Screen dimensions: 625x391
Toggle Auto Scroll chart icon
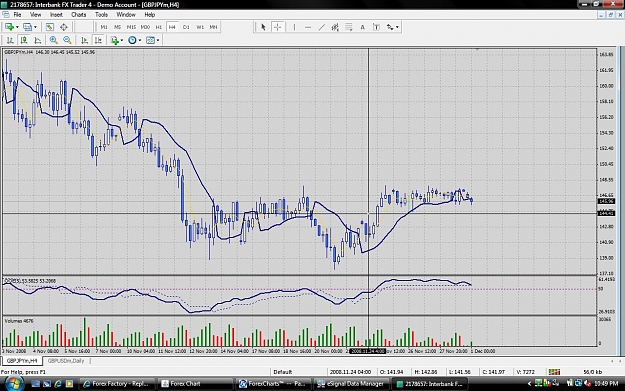click(x=84, y=40)
